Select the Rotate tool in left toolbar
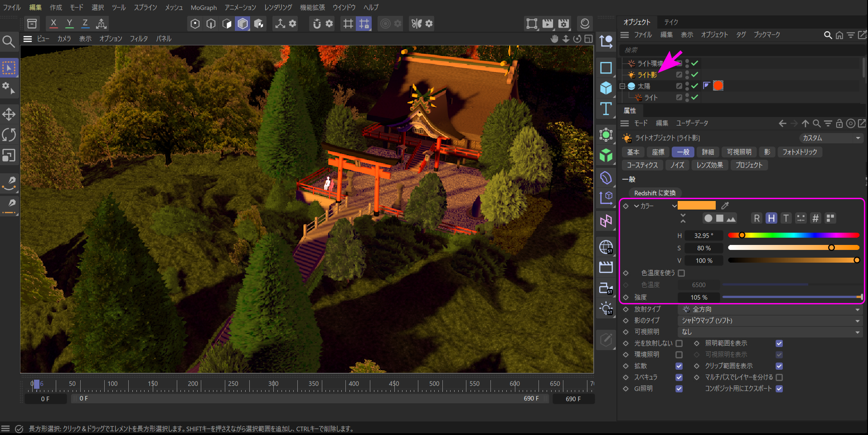The height and width of the screenshot is (435, 868). point(9,135)
